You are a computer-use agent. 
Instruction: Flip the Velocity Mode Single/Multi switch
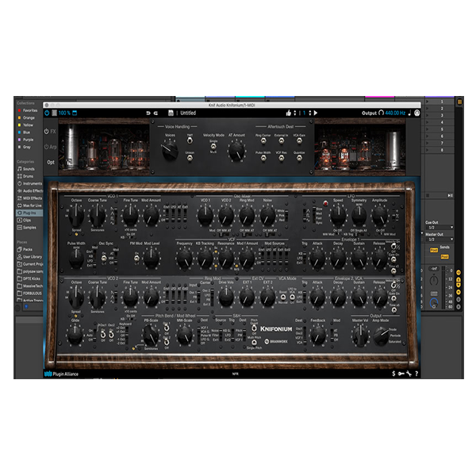(x=213, y=146)
